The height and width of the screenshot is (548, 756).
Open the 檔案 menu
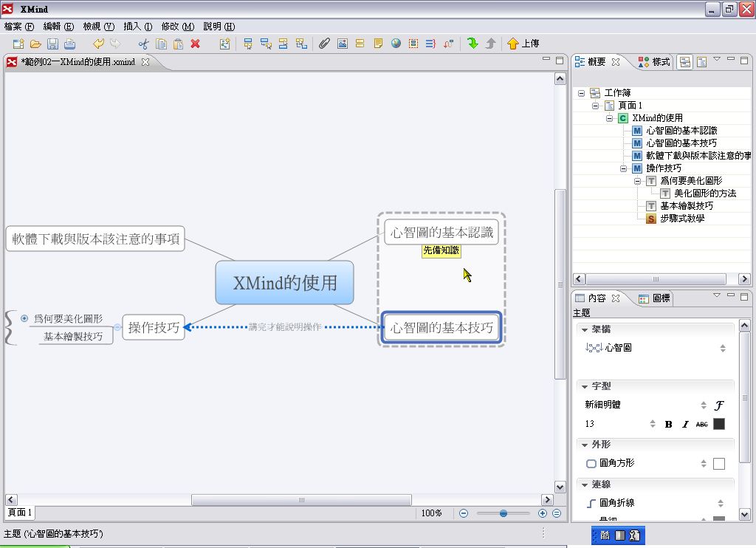pyautogui.click(x=19, y=27)
